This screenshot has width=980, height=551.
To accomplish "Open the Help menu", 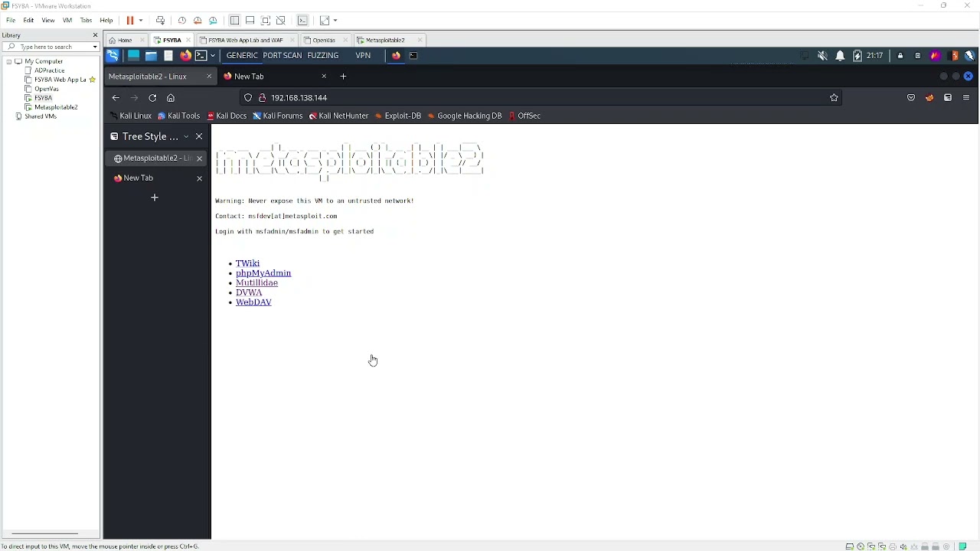I will pyautogui.click(x=106, y=21).
